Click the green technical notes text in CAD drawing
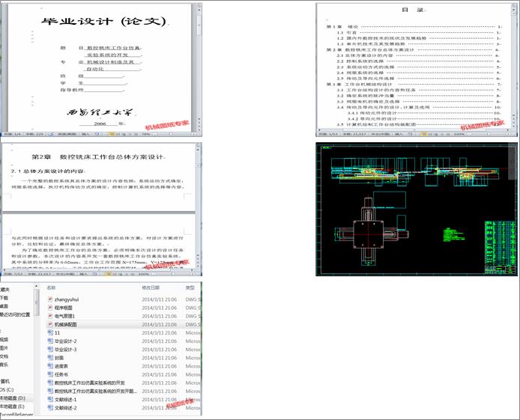 453,234
